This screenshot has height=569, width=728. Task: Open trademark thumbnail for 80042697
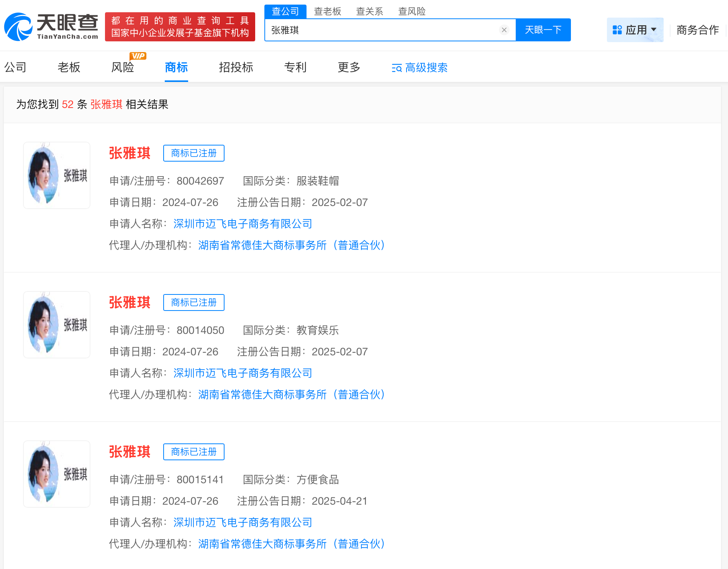[57, 175]
